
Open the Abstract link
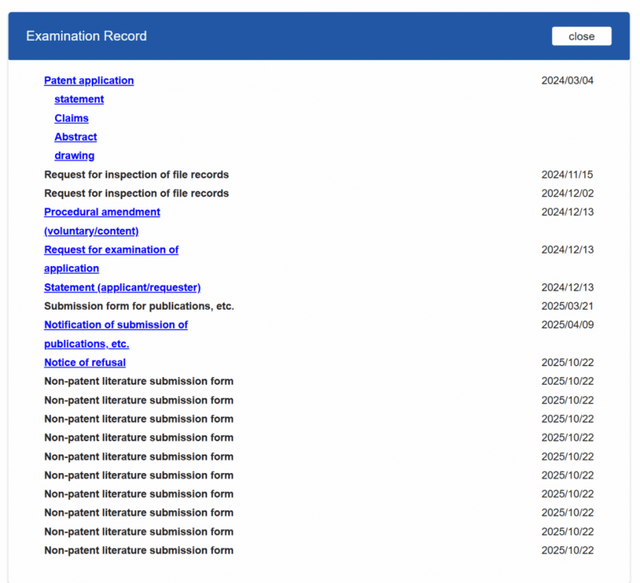pos(75,137)
